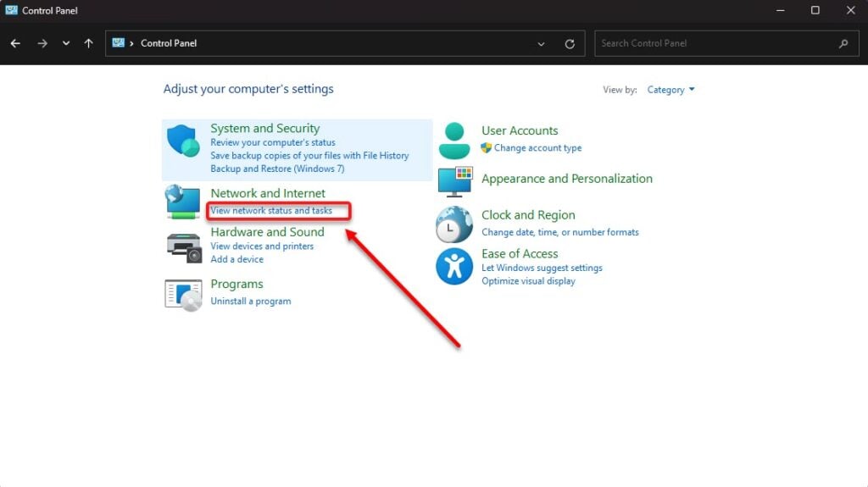Open Uninstall a program link

250,302
